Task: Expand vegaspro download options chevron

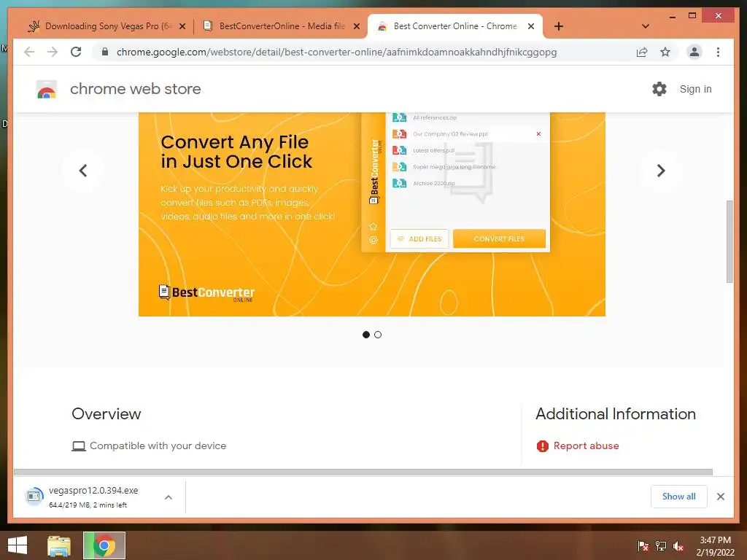Action: 169,497
